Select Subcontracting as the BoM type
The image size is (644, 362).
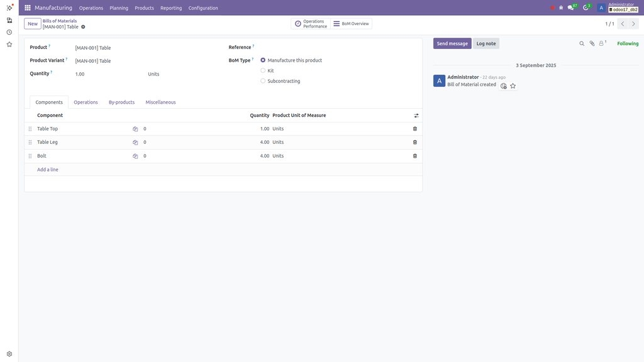click(262, 80)
